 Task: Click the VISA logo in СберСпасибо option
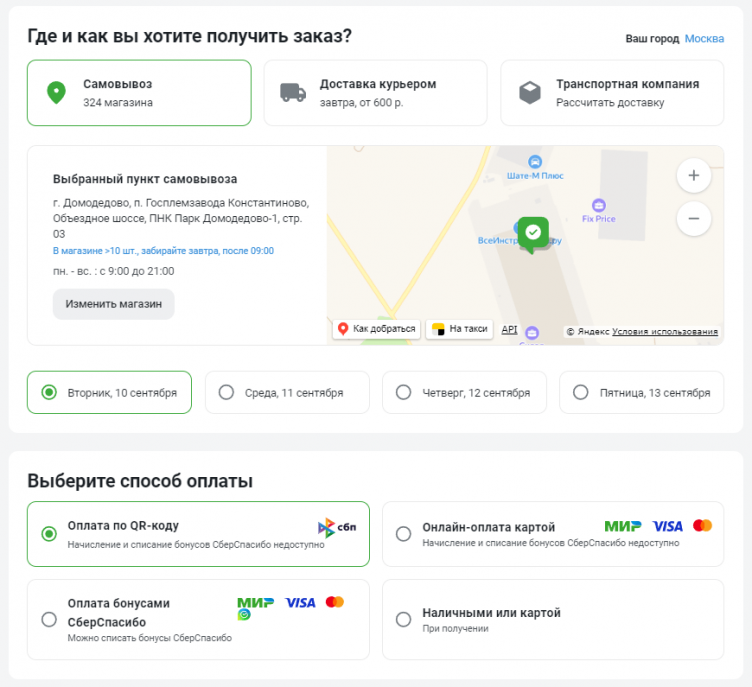click(x=300, y=603)
